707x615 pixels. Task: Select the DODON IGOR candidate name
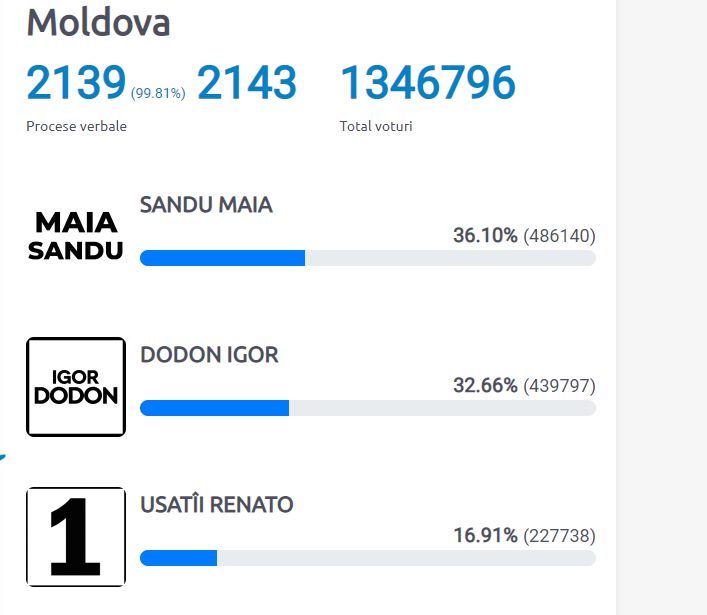209,355
